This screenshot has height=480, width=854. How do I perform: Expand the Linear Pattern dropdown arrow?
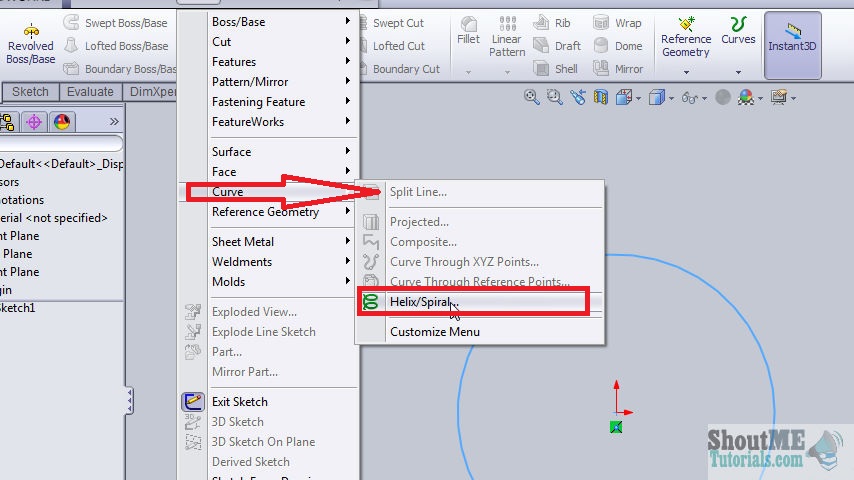click(x=507, y=72)
